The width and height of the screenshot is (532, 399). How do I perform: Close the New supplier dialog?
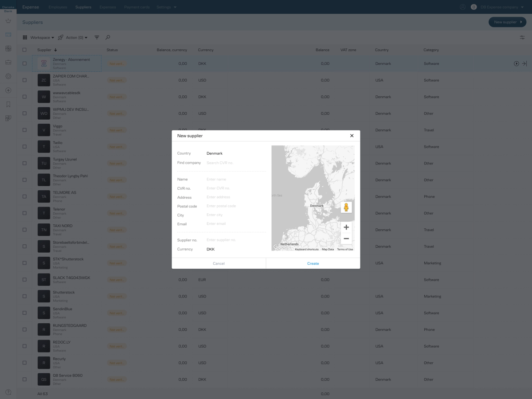(x=352, y=136)
